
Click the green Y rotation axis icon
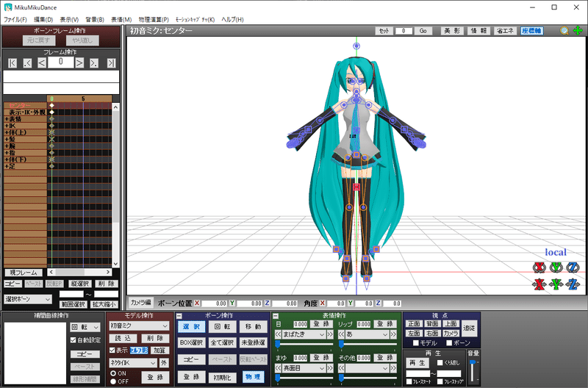click(556, 267)
